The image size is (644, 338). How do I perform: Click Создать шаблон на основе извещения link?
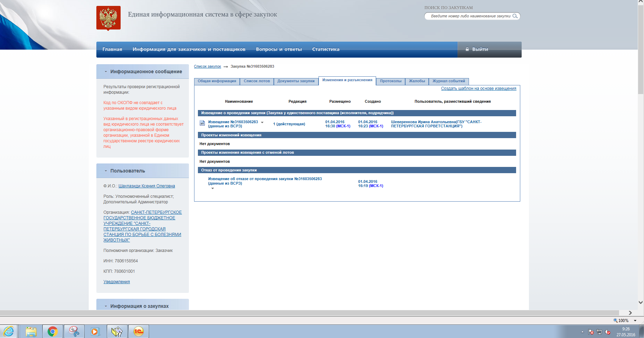[x=479, y=88]
